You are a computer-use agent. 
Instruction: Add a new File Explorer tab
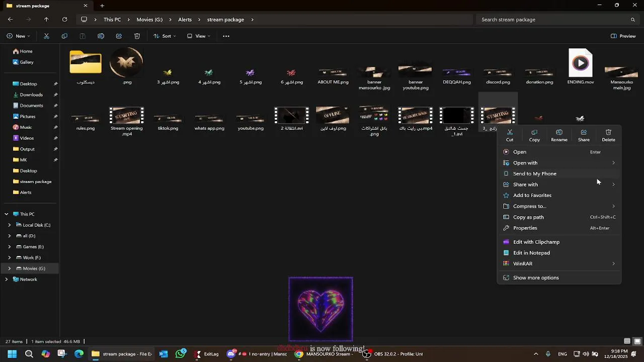pyautogui.click(x=102, y=6)
